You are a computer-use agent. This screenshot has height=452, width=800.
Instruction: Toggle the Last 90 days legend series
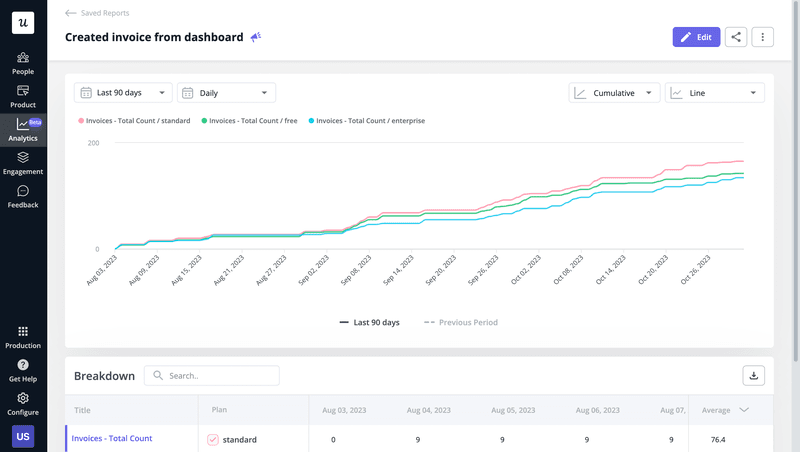pyautogui.click(x=370, y=323)
